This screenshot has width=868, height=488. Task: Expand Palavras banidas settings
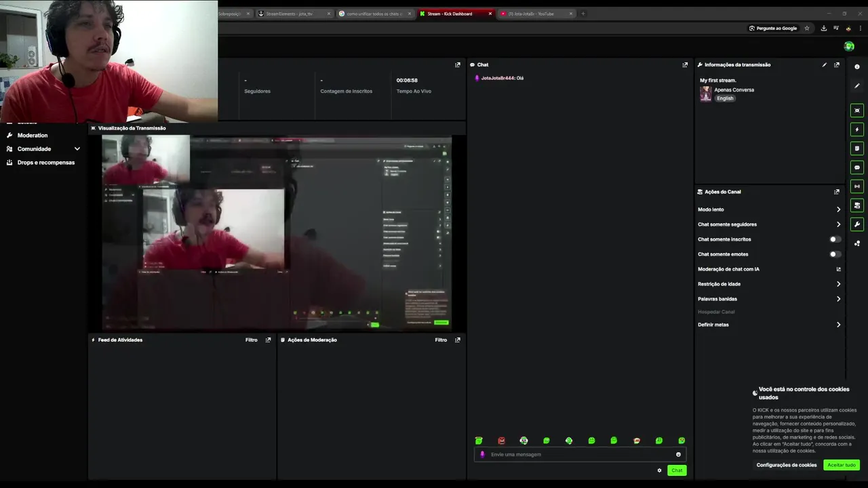[x=839, y=299]
